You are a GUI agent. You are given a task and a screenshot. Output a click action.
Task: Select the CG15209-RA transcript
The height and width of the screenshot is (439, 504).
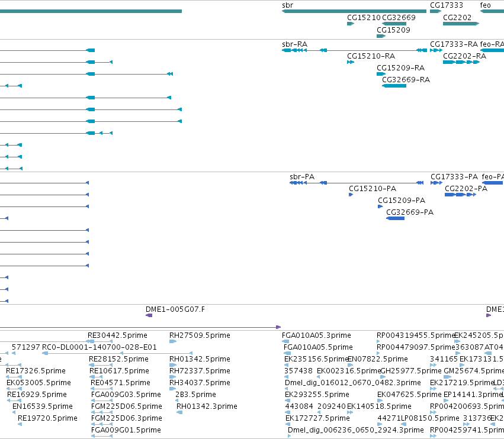[x=381, y=74]
